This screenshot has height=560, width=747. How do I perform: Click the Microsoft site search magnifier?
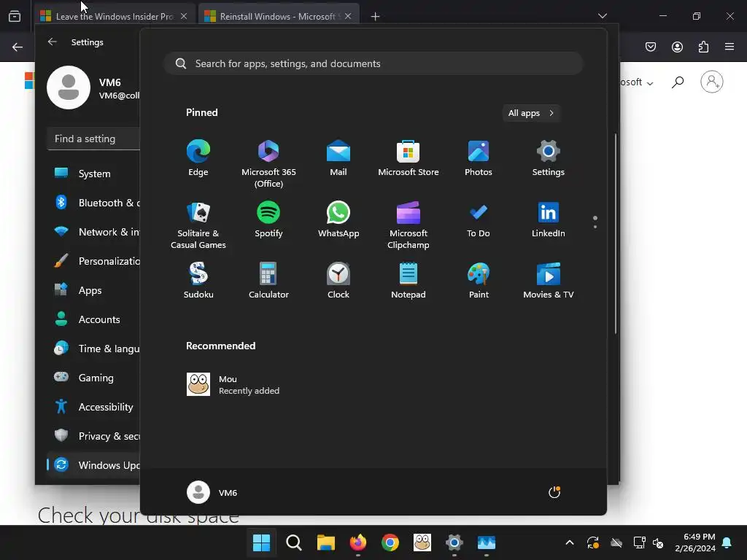click(678, 82)
